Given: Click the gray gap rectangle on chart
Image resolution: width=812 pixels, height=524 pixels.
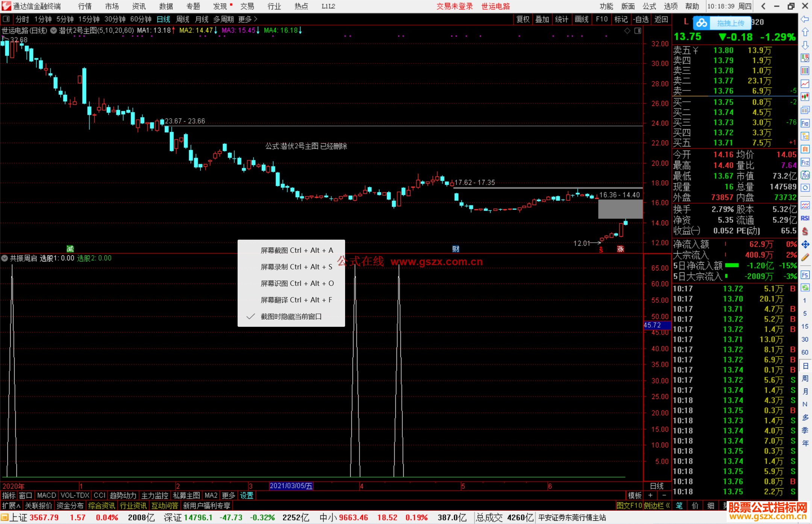Looking at the screenshot, I should pos(620,209).
